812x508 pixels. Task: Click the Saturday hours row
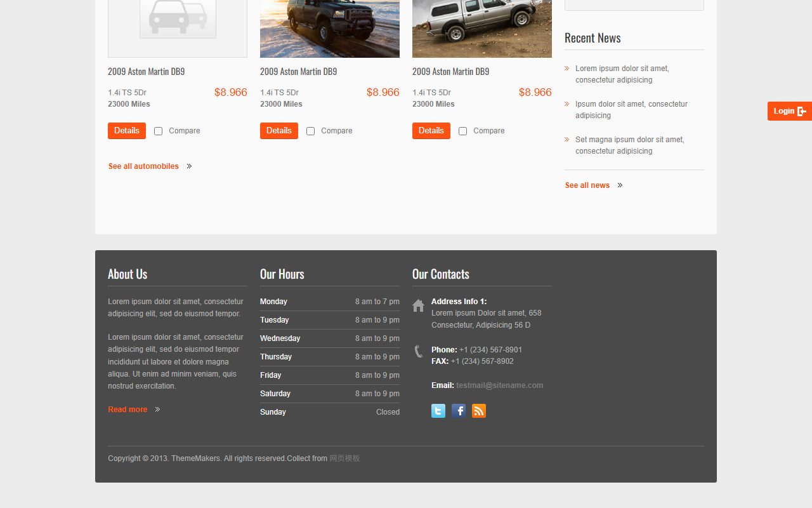[330, 394]
